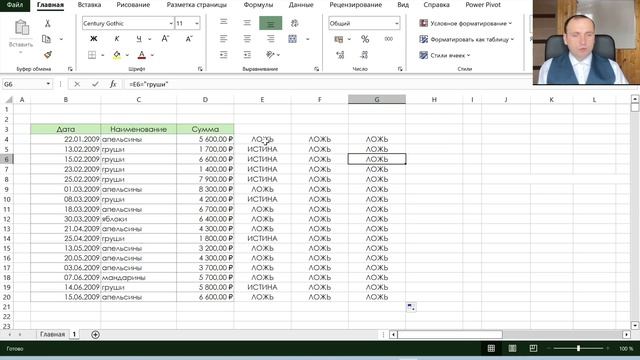This screenshot has height=360, width=640.
Task: Switch to the Вставка tab
Action: pyautogui.click(x=89, y=5)
